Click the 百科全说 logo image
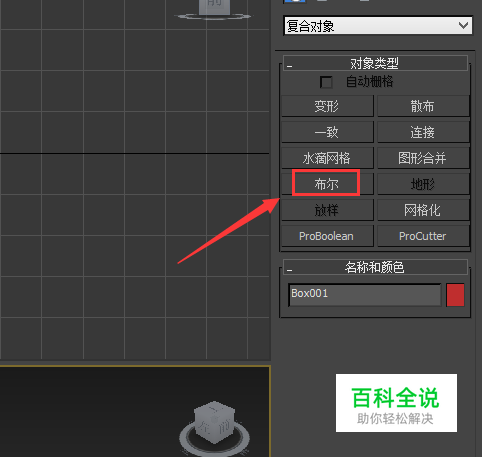 396,403
